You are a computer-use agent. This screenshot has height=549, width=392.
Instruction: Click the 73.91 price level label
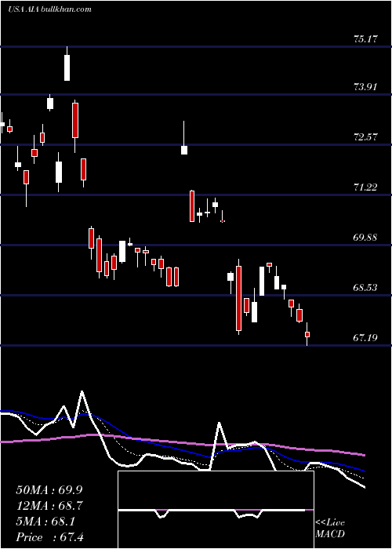(365, 86)
